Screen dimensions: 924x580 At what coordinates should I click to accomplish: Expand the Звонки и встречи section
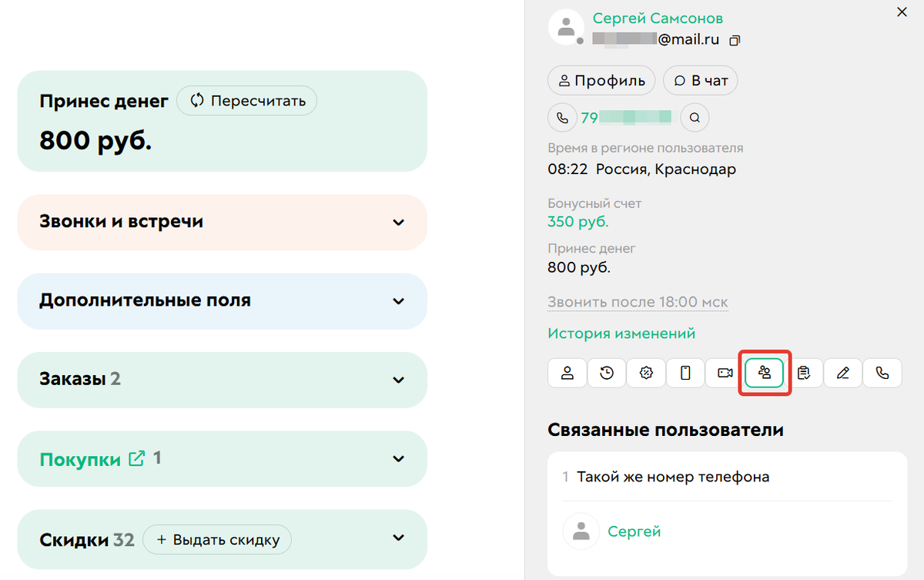[x=398, y=222]
